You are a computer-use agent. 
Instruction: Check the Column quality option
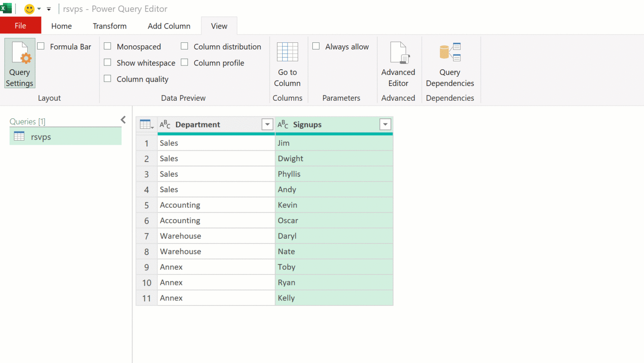tap(108, 79)
